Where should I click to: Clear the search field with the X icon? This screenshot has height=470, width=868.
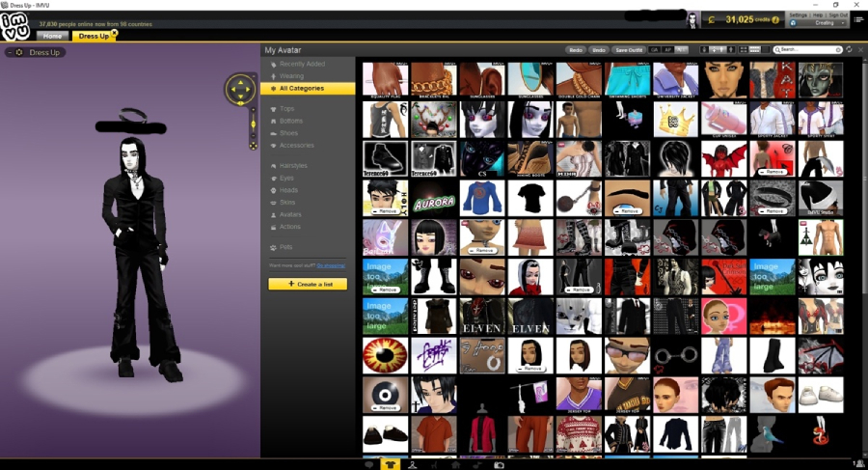tap(838, 50)
